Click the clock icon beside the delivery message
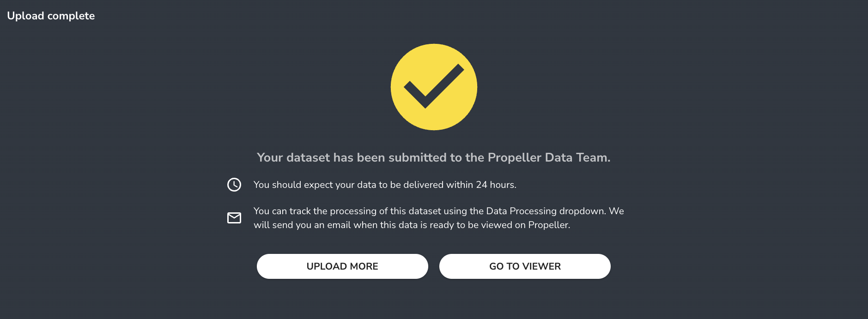This screenshot has height=319, width=868. coord(234,184)
